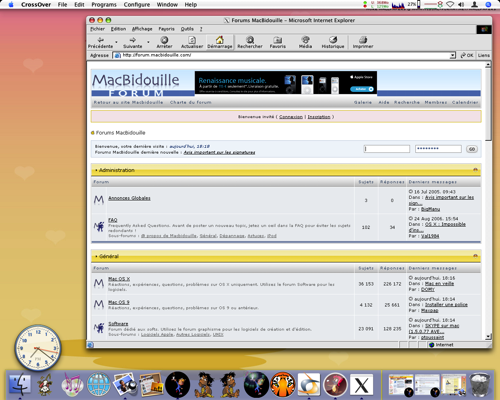Click the Connexion link
This screenshot has width=500, height=400.
(x=291, y=117)
